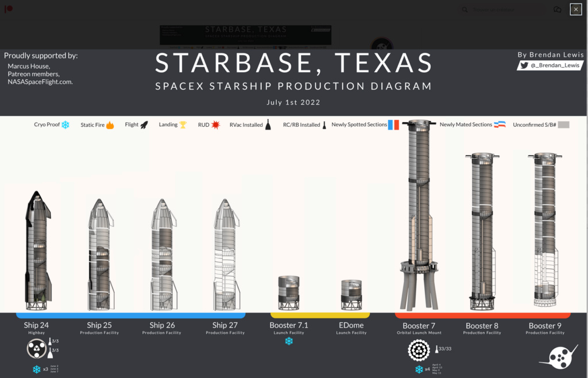The width and height of the screenshot is (588, 378).
Task: Click the "Booster 7.1" label
Action: (x=289, y=325)
